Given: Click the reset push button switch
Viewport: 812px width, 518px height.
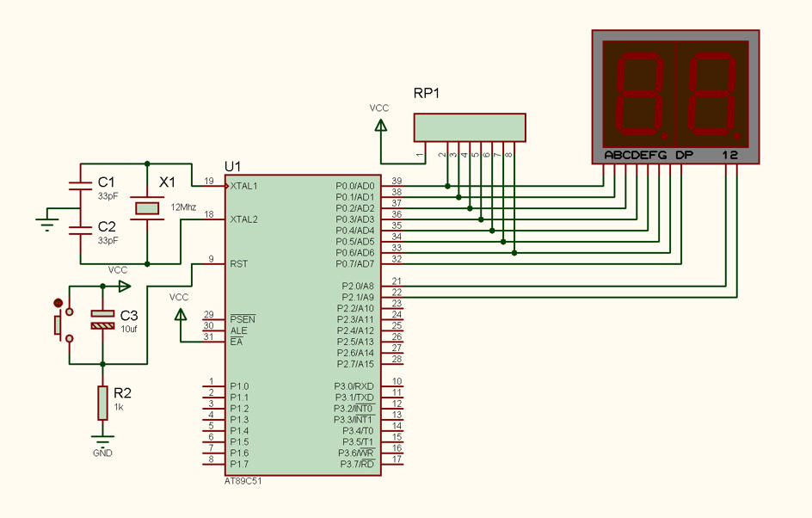Looking at the screenshot, I should (63, 324).
